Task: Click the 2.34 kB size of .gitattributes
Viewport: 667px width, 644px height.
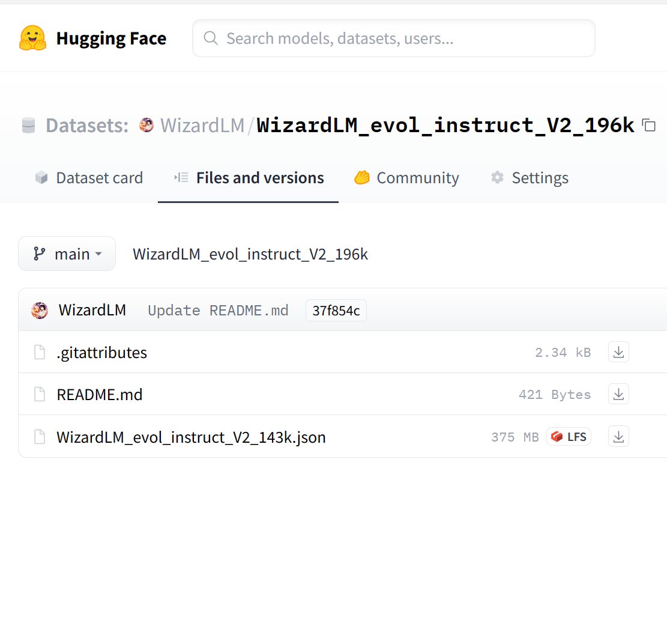Action: [563, 353]
